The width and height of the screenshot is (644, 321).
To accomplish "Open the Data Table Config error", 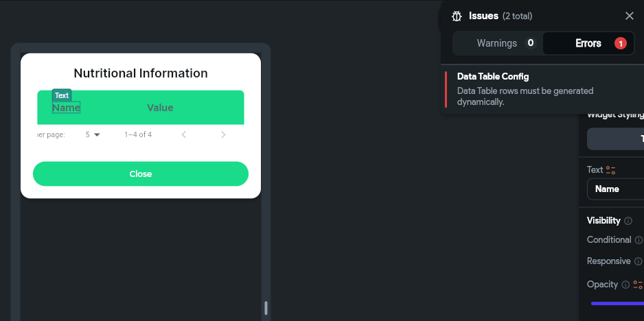I will [x=536, y=89].
